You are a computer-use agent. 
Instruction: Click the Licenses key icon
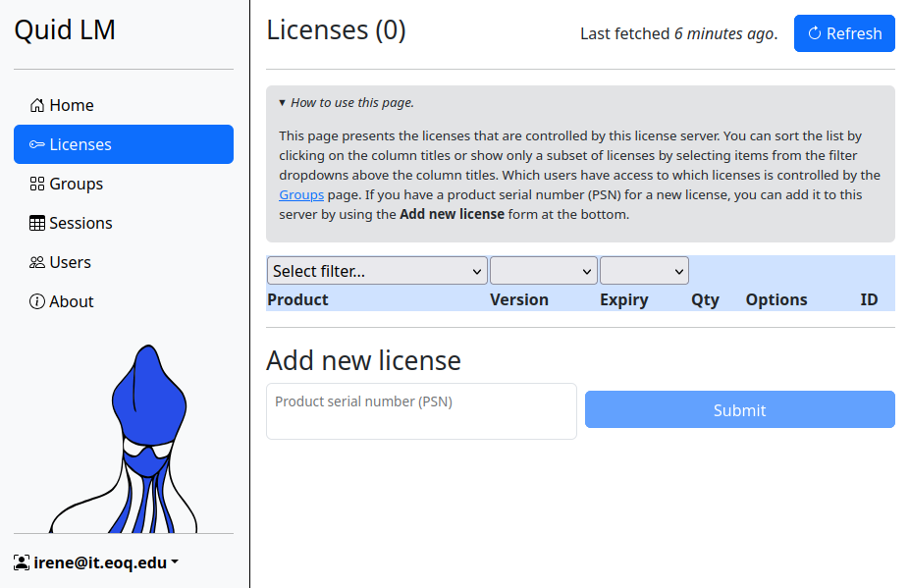(37, 144)
